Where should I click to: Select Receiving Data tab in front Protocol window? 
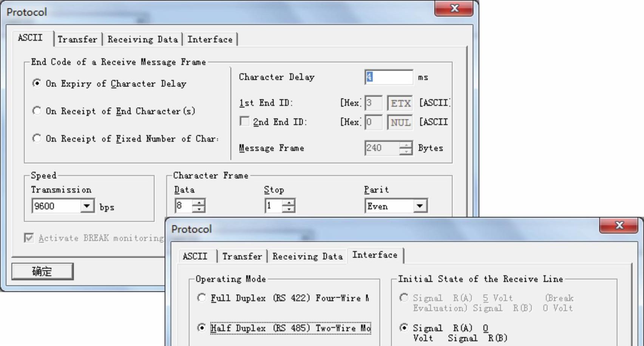click(x=307, y=256)
